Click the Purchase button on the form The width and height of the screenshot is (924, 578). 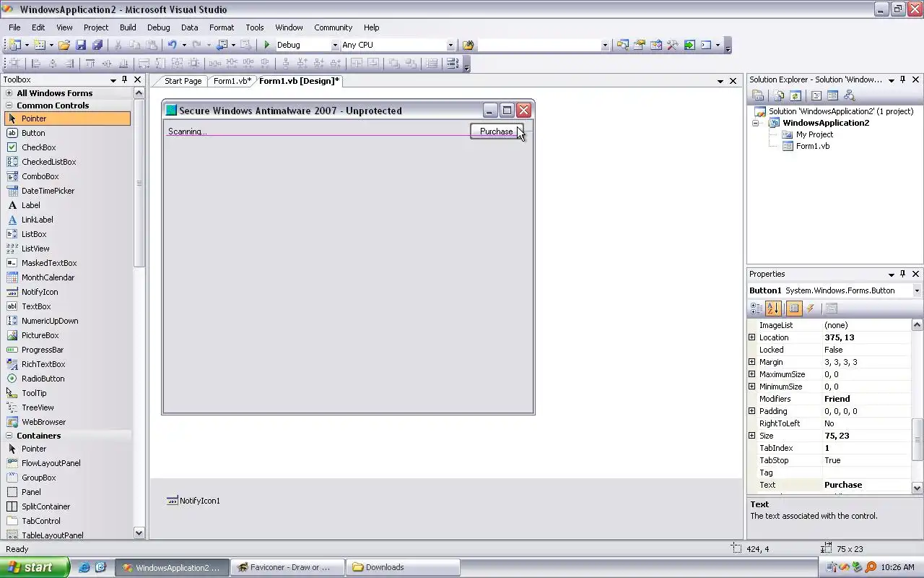[496, 131]
